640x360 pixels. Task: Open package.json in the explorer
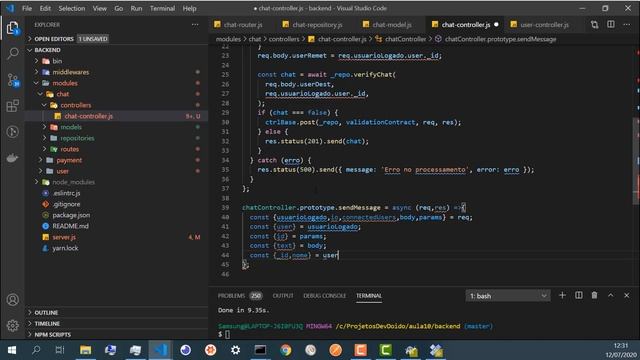(117, 215)
